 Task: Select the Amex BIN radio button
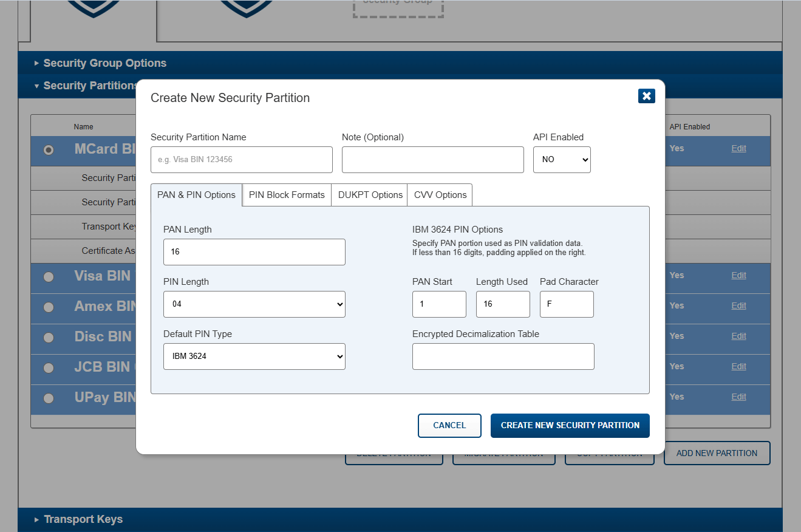click(49, 307)
